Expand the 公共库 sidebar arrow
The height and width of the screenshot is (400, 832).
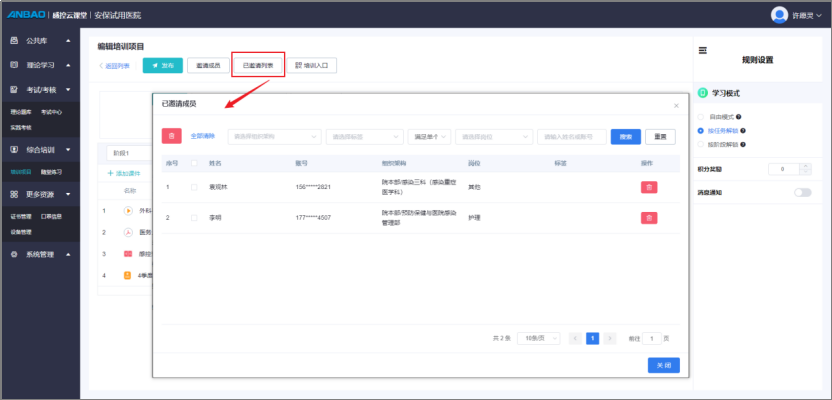click(68, 40)
